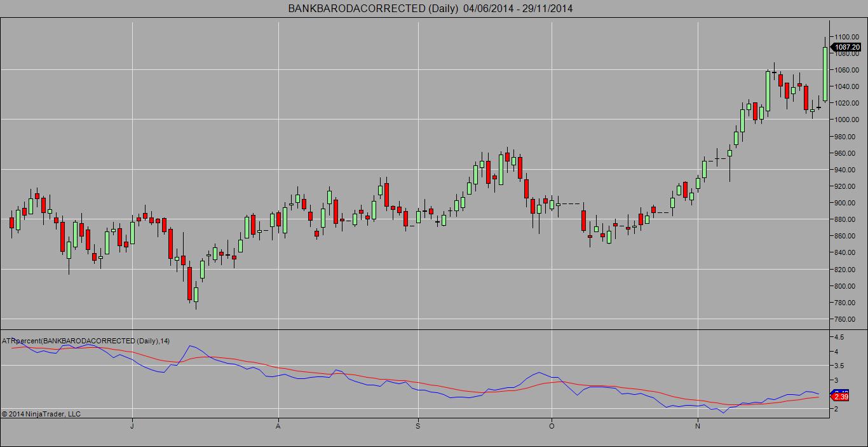Click the A month label on time axis
Viewport: 868px width, 447px height.
click(x=278, y=426)
